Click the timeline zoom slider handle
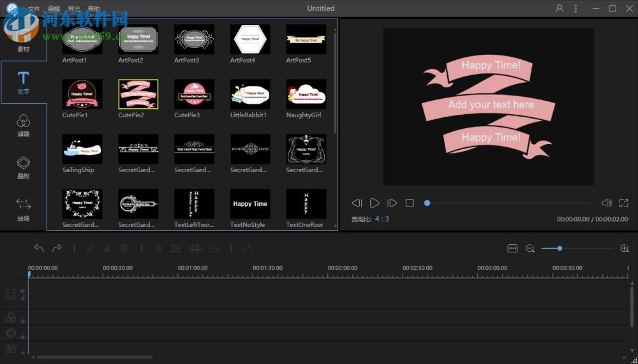The height and width of the screenshot is (364, 638). pos(560,249)
